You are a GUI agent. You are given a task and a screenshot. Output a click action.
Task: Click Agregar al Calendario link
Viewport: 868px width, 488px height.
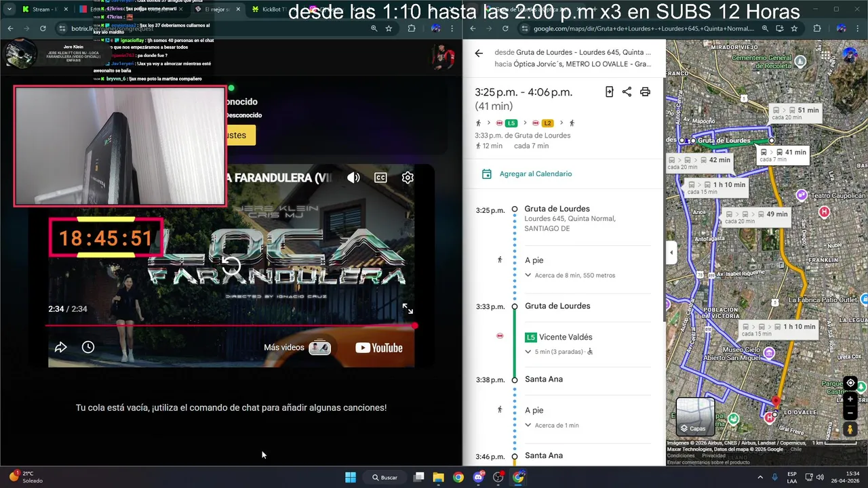click(535, 174)
